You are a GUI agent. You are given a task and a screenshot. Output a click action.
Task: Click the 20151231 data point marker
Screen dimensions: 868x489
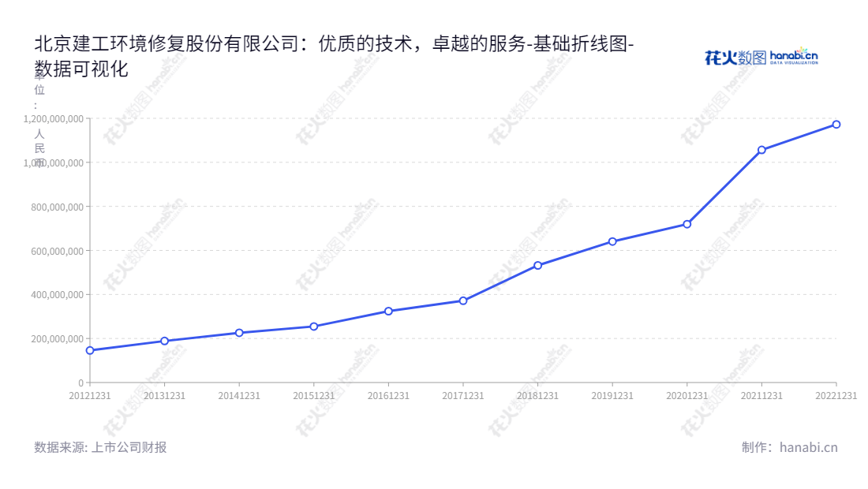(314, 327)
